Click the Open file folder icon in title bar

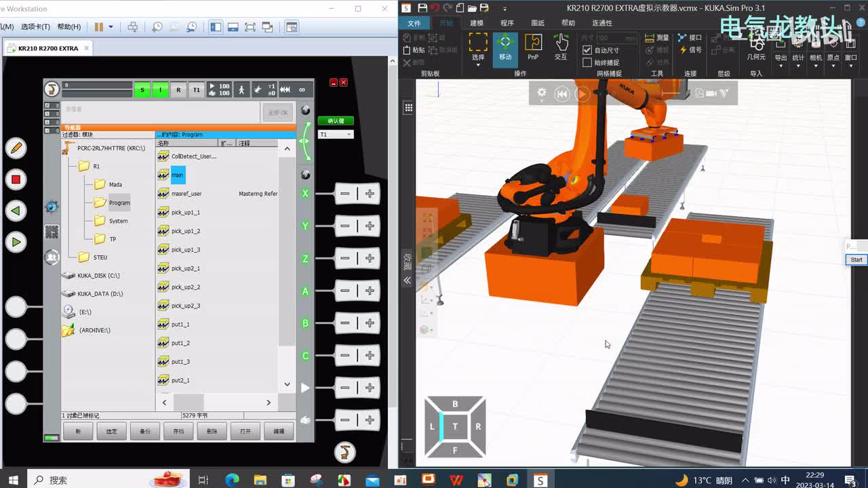click(x=472, y=8)
